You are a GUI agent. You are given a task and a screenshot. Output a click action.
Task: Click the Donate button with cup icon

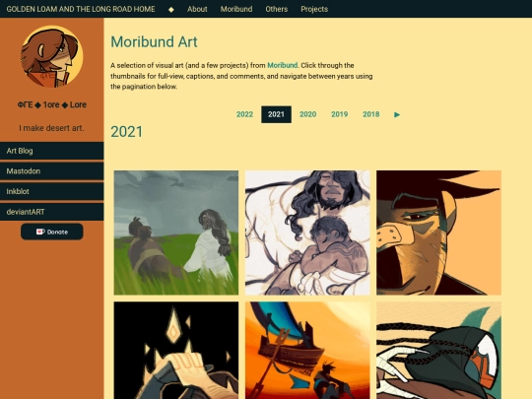pyautogui.click(x=52, y=232)
